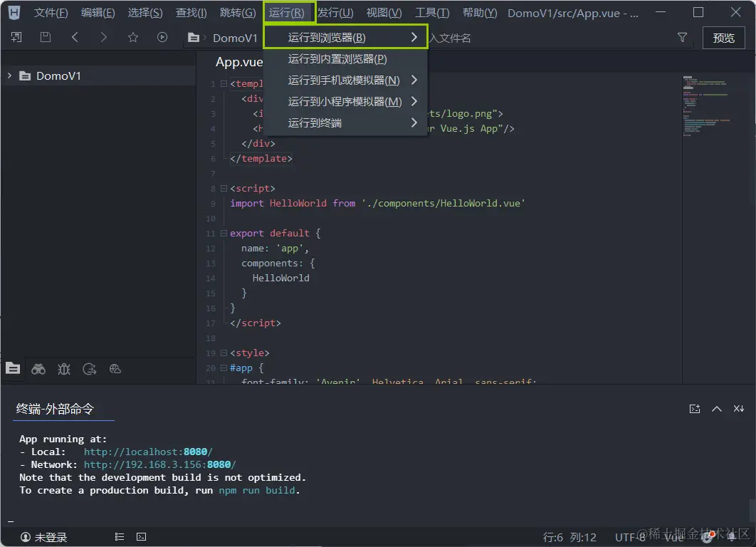This screenshot has width=756, height=547.
Task: Collapse the #app rule fold marker on line 20
Action: [x=224, y=368]
